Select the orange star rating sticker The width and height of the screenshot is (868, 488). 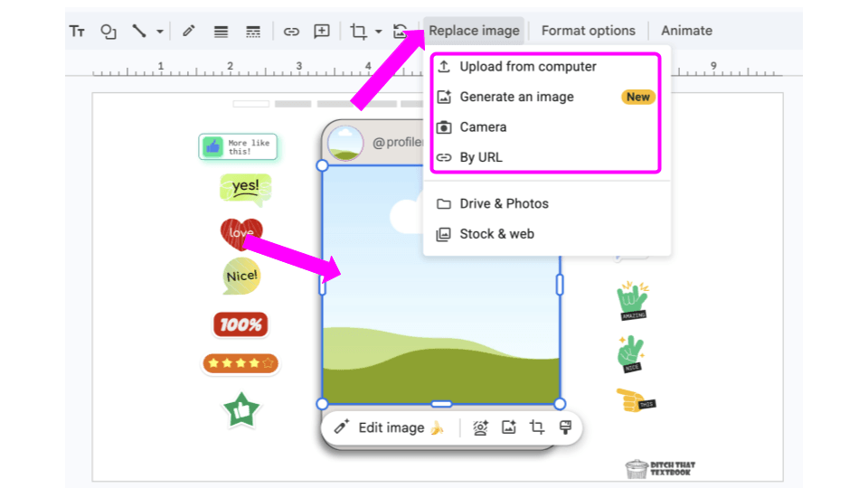click(241, 363)
